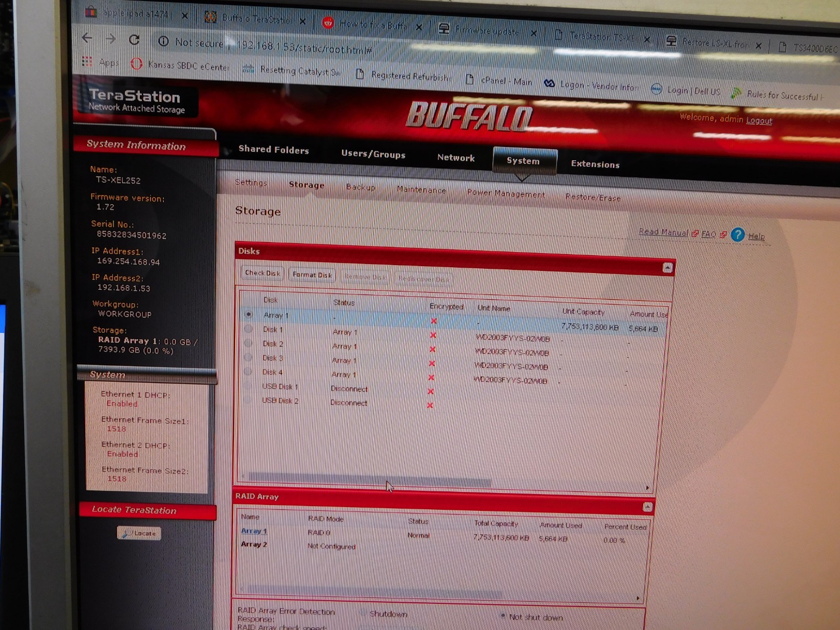
Task: Go to the Power Management sub-tab
Action: [x=506, y=194]
